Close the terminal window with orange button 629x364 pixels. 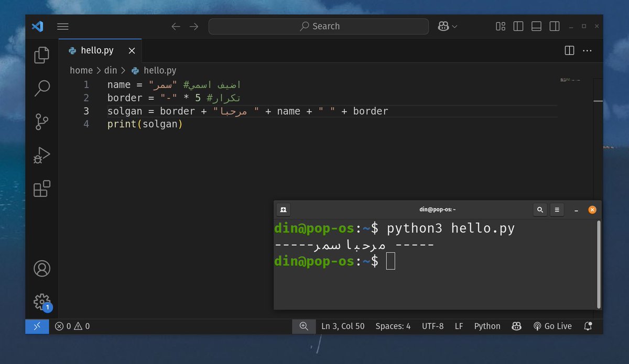coord(592,210)
